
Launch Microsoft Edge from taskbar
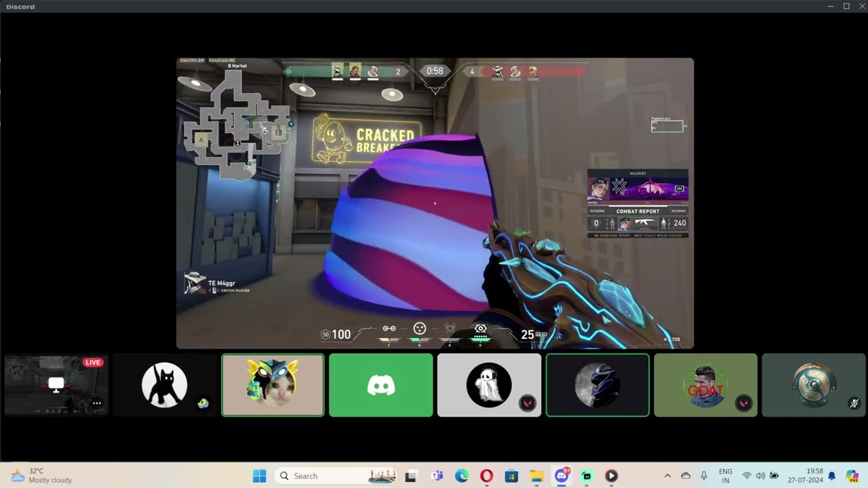(462, 476)
